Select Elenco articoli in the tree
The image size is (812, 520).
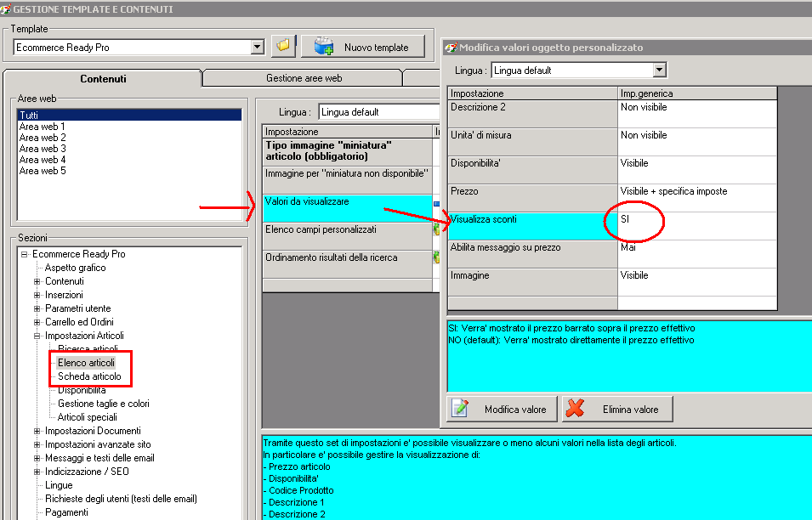point(86,363)
